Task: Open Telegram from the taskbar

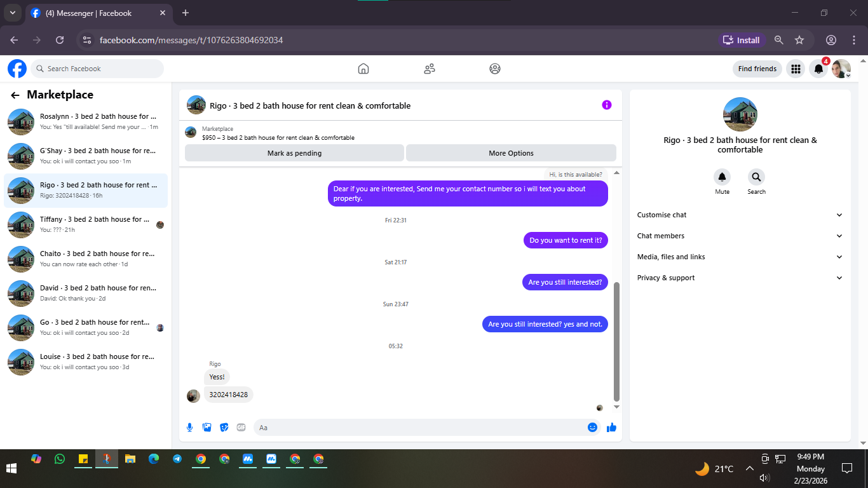Action: 177,459
